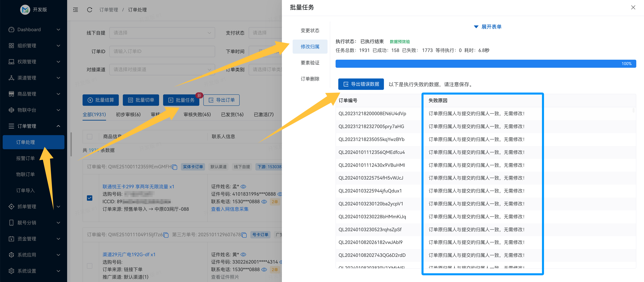Collapse the sidebar with the hamburger icon
Viewport: 644px width, 282px height.
(x=75, y=10)
